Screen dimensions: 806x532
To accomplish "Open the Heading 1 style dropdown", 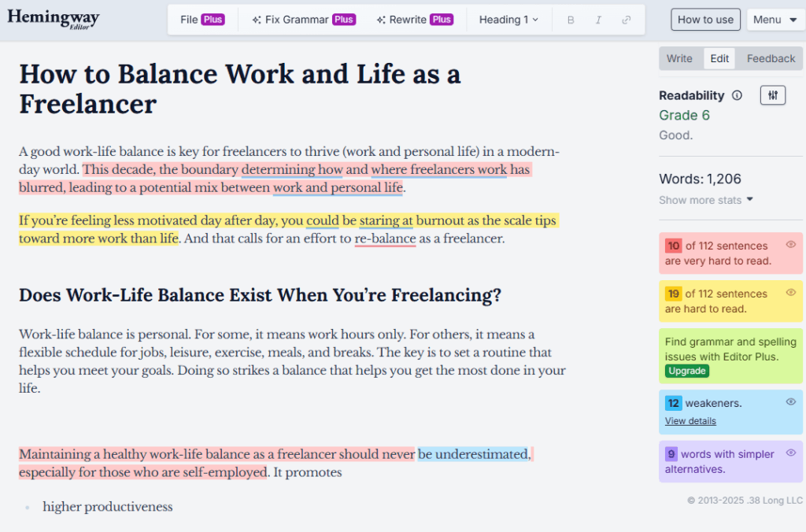I will pos(508,20).
